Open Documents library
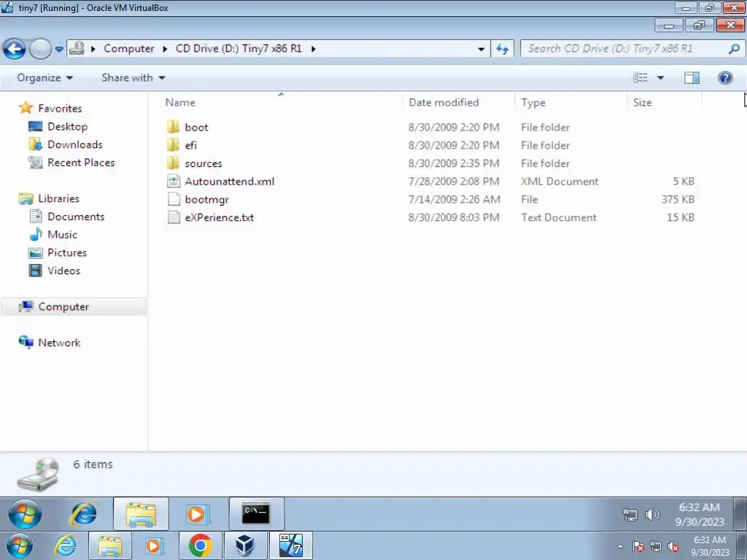 pyautogui.click(x=76, y=217)
